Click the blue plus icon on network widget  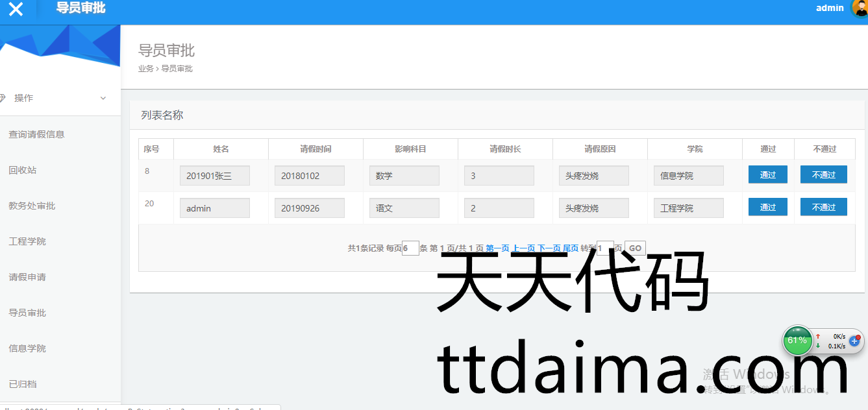click(854, 341)
